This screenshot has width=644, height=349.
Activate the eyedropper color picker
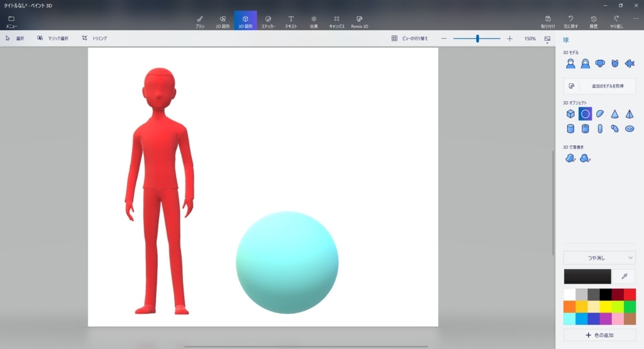[x=625, y=277]
